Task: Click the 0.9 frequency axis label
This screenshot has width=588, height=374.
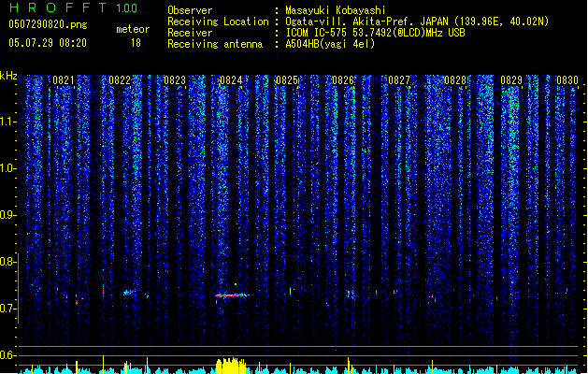Action: 7,215
